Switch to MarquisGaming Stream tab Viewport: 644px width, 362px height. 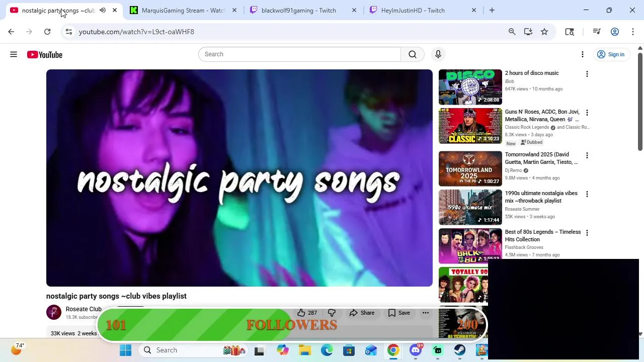(x=183, y=10)
